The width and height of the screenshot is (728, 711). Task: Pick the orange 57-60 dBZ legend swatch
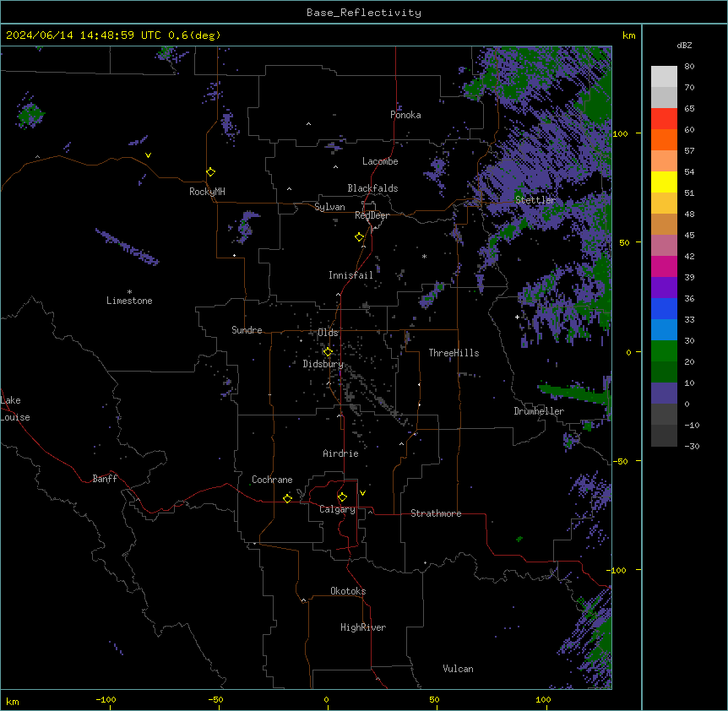[664, 139]
